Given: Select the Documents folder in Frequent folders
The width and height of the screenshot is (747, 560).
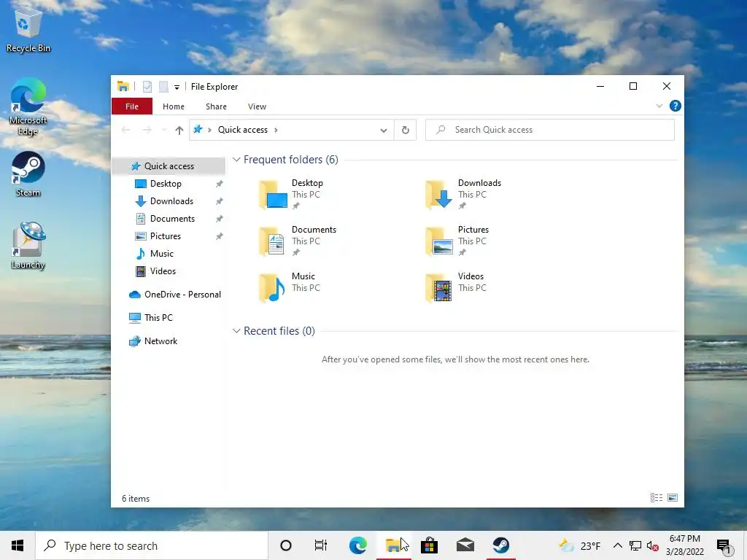Looking at the screenshot, I should click(298, 241).
